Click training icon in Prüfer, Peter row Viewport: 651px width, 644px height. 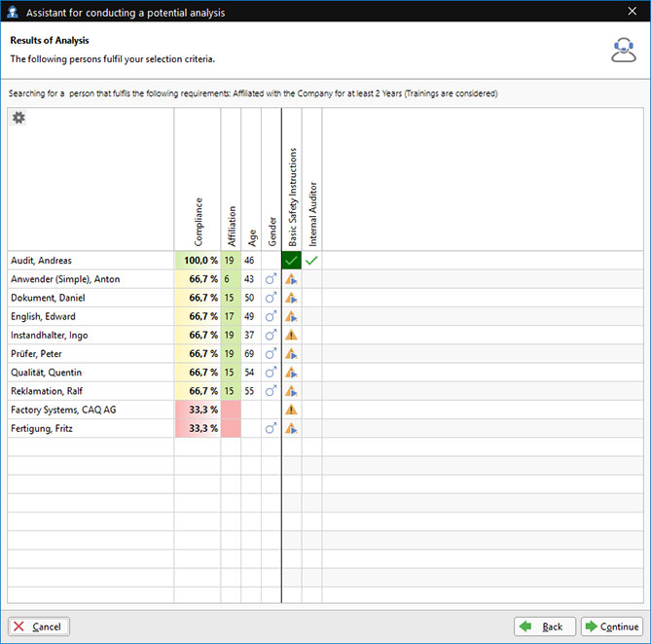(x=291, y=354)
